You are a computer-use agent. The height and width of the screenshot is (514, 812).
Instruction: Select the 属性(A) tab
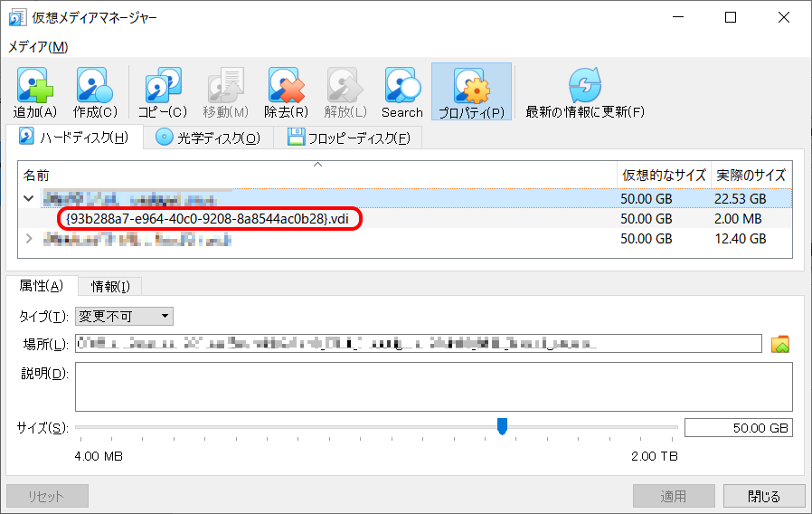pos(42,285)
